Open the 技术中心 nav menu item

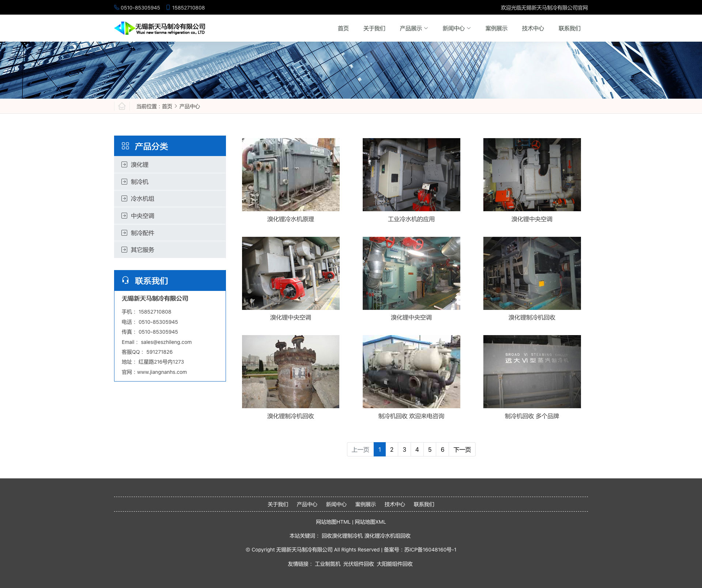point(533,29)
